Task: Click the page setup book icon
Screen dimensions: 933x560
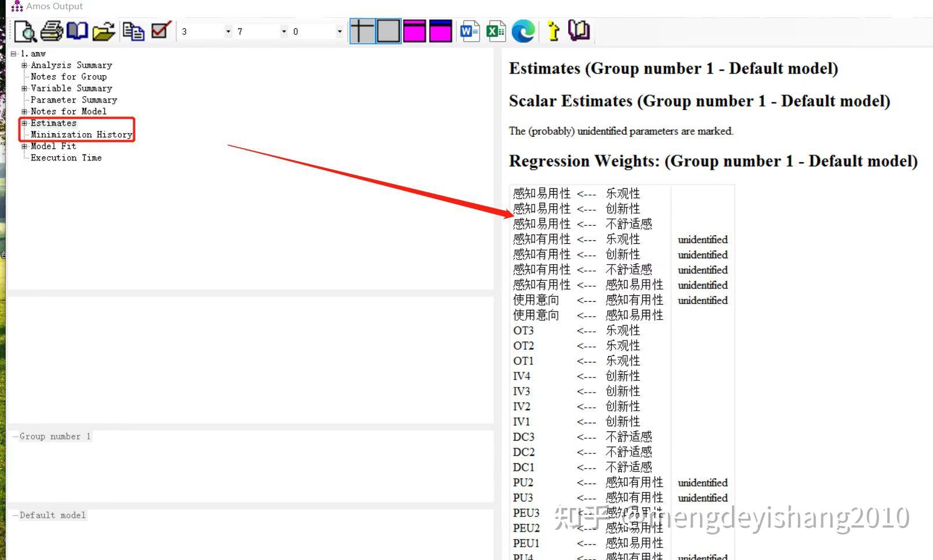Action: point(77,30)
